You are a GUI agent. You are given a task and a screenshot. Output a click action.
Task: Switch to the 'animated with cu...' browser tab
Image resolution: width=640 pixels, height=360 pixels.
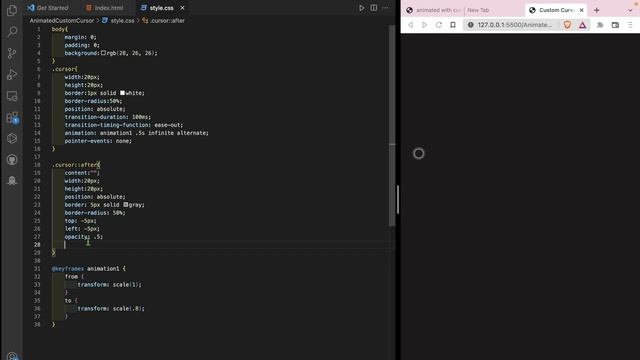pos(433,10)
